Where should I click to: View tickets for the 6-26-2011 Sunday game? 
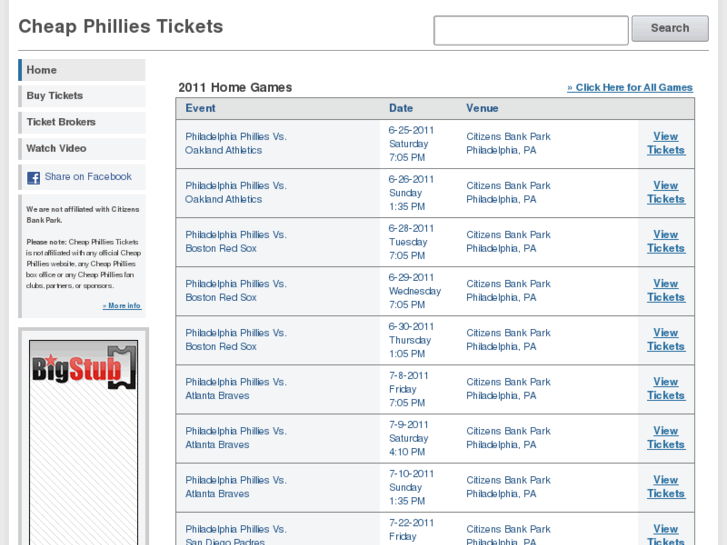665,192
